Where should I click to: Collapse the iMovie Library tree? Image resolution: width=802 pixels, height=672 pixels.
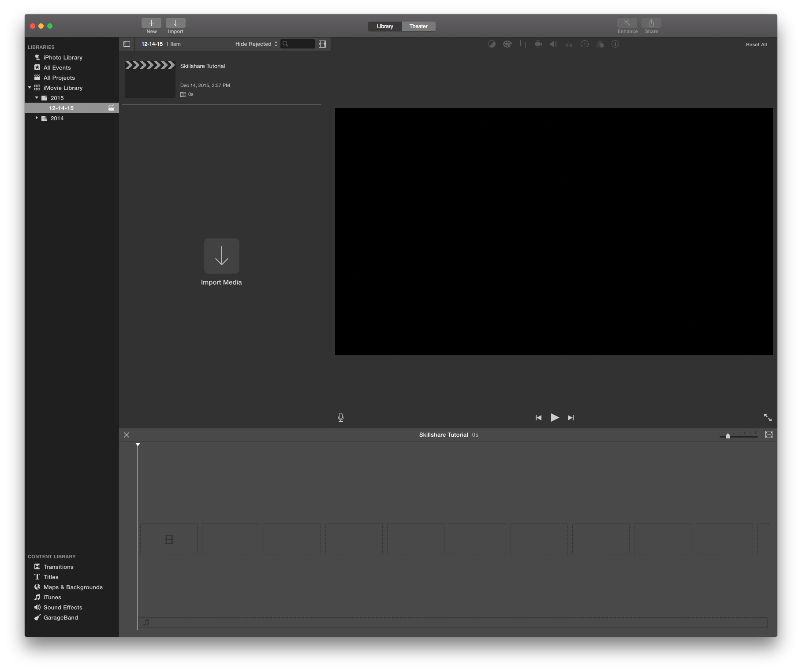pyautogui.click(x=30, y=88)
